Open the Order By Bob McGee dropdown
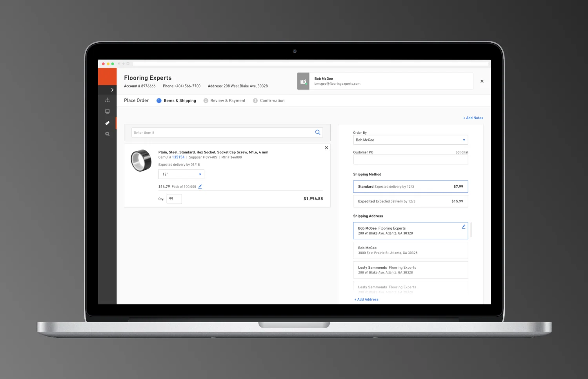 click(410, 140)
